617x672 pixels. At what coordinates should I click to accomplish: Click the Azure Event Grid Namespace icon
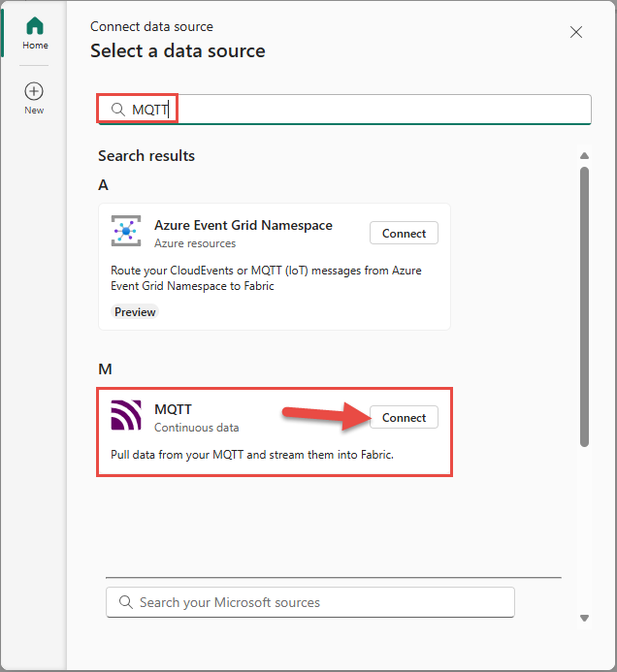pyautogui.click(x=126, y=233)
